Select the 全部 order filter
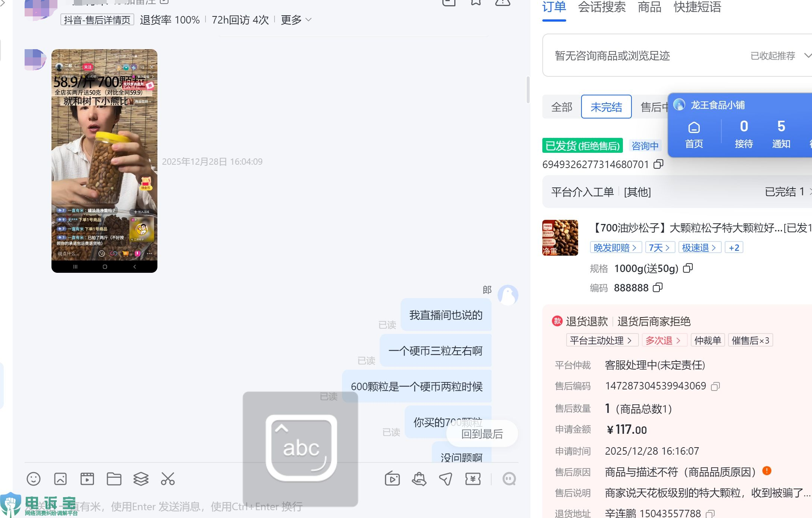This screenshot has width=812, height=518. (x=561, y=107)
